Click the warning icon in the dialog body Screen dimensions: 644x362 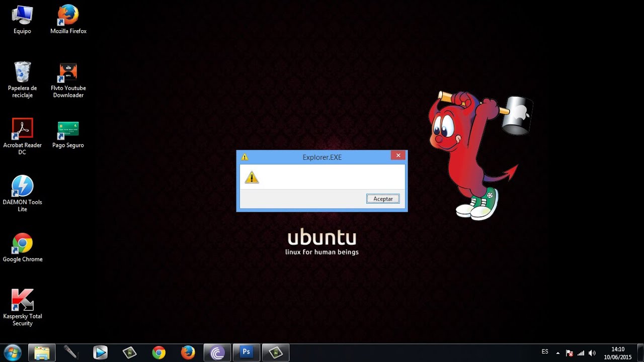[x=252, y=177]
